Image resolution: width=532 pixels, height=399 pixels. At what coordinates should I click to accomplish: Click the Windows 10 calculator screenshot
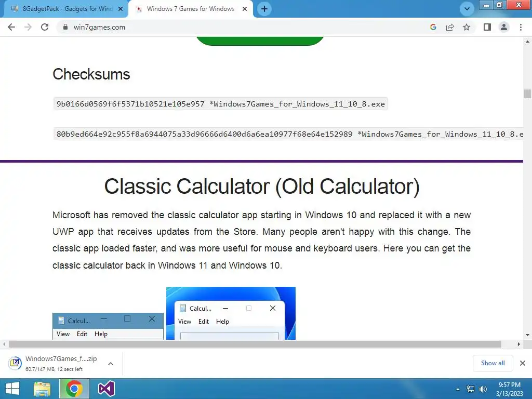[x=108, y=326]
